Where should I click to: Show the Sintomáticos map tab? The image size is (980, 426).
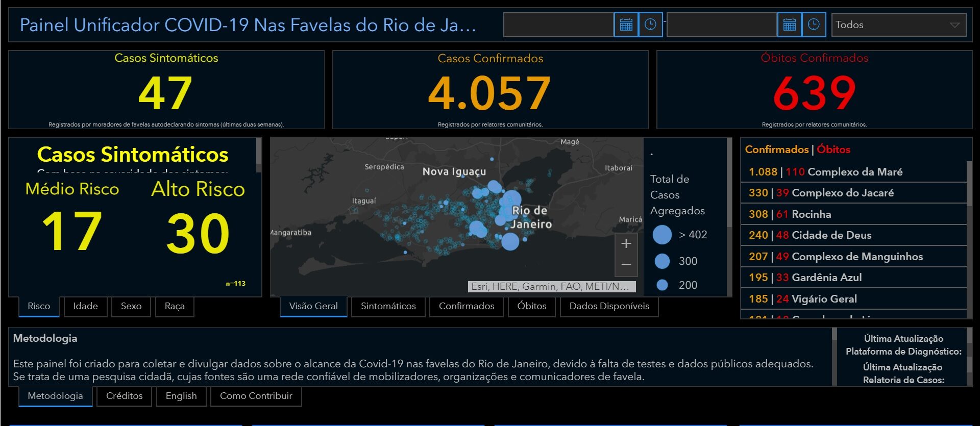coord(388,306)
